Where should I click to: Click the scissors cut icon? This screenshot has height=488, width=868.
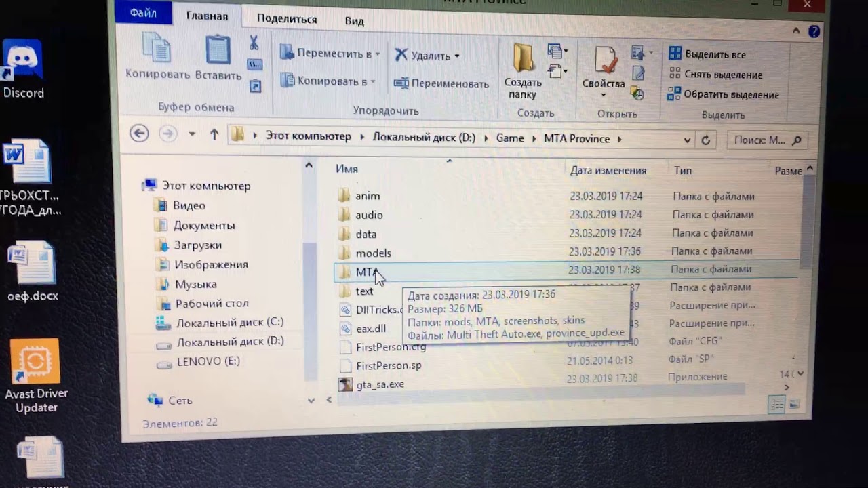[x=254, y=43]
